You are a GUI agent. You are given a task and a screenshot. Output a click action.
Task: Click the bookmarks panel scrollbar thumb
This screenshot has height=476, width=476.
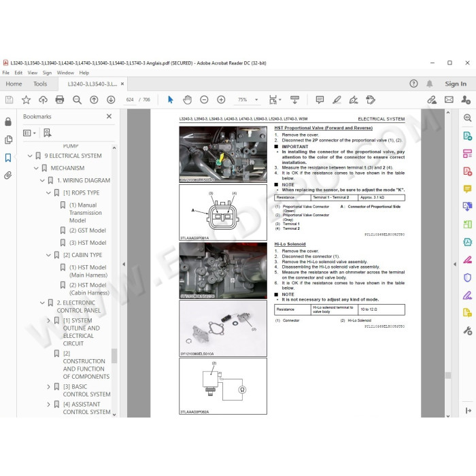tap(114, 356)
